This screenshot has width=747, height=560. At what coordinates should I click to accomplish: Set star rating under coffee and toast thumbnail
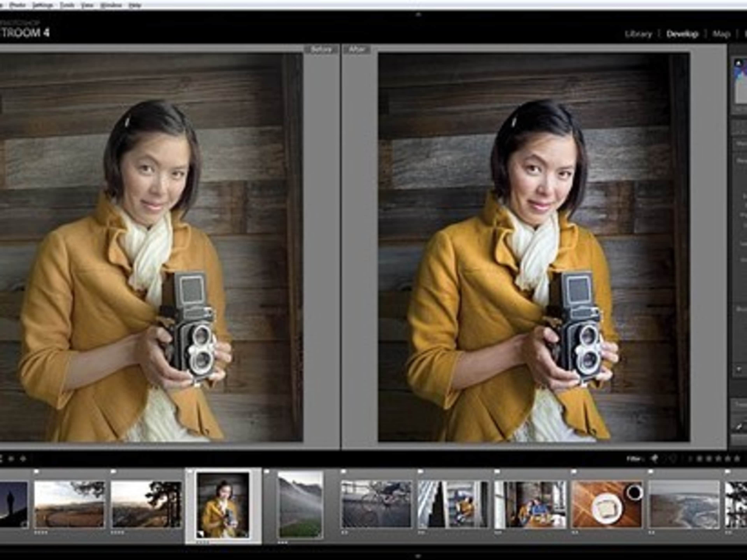(575, 533)
